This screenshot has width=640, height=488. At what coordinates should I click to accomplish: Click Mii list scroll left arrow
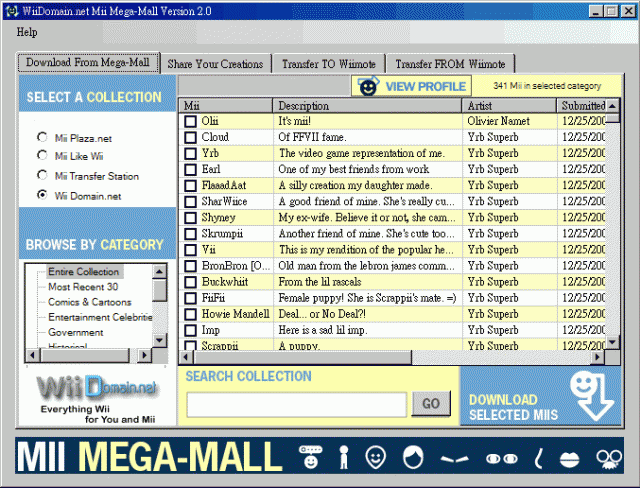(186, 357)
